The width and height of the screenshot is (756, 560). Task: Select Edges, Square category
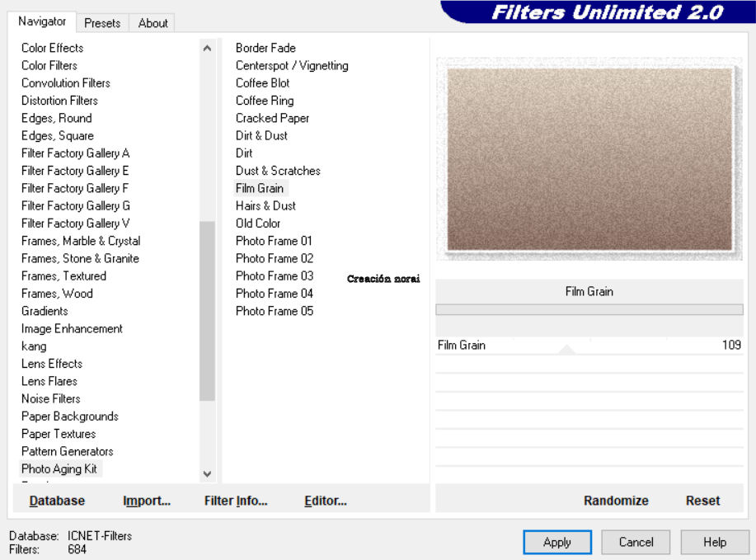tap(58, 135)
